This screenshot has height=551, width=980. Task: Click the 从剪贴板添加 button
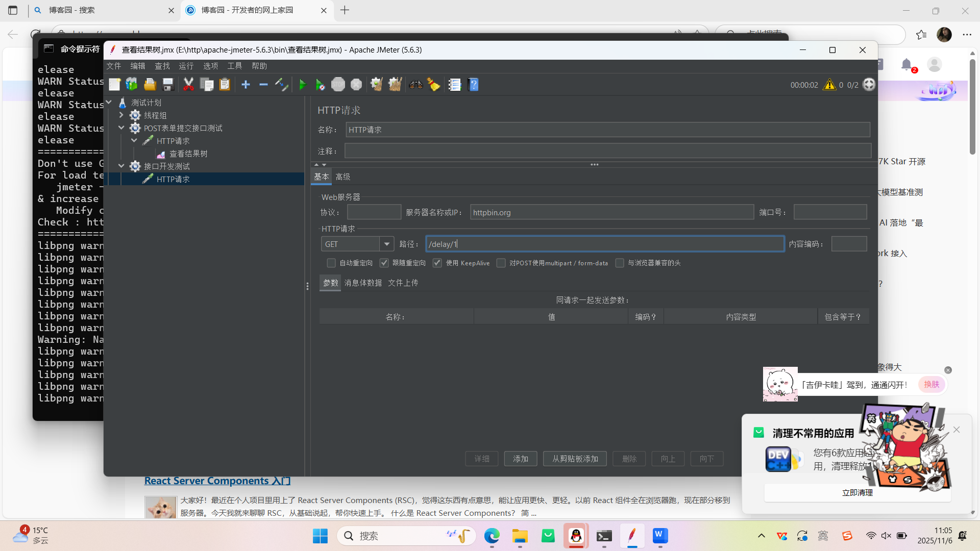pyautogui.click(x=575, y=459)
